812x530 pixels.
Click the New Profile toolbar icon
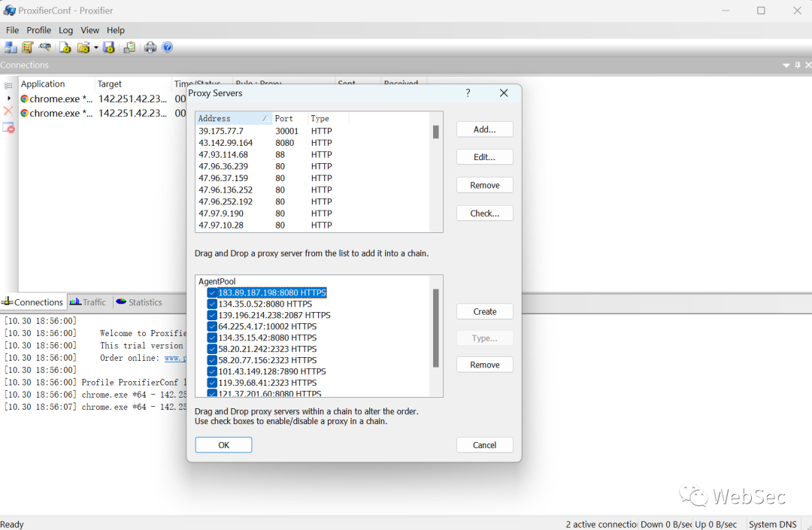coord(65,47)
